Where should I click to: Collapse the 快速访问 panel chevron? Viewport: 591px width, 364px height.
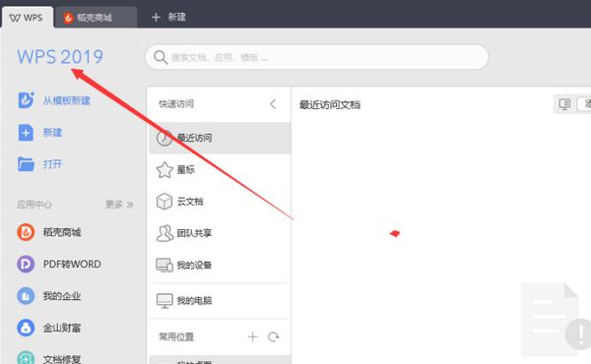273,104
